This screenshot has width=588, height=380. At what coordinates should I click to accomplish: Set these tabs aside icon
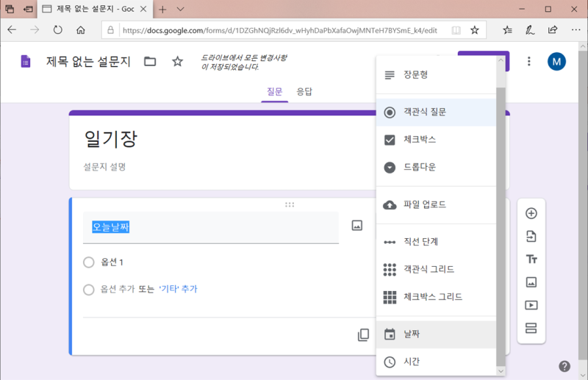click(x=28, y=9)
